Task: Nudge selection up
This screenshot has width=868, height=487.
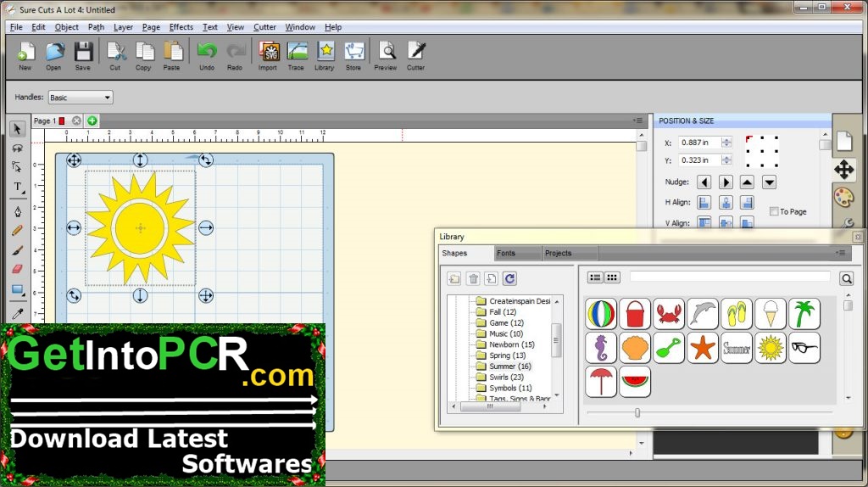Action: pyautogui.click(x=748, y=182)
